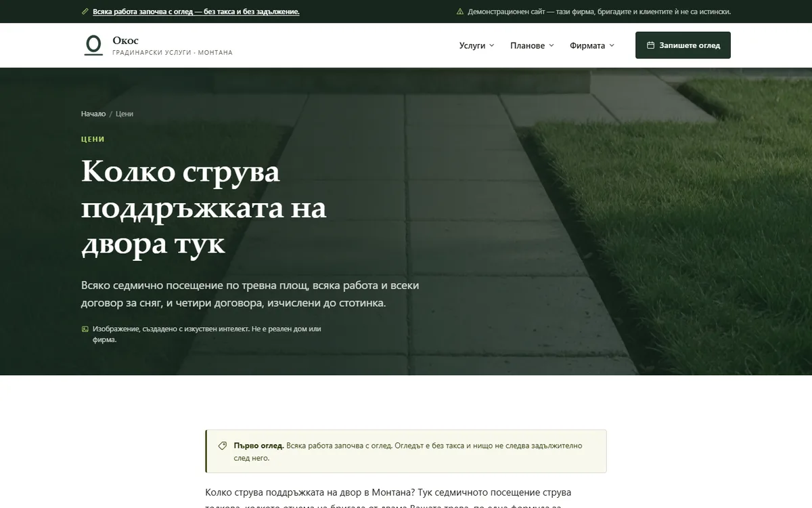This screenshot has width=812, height=508.
Task: Click the leaf icon in the top announcement bar
Action: pyautogui.click(x=85, y=12)
